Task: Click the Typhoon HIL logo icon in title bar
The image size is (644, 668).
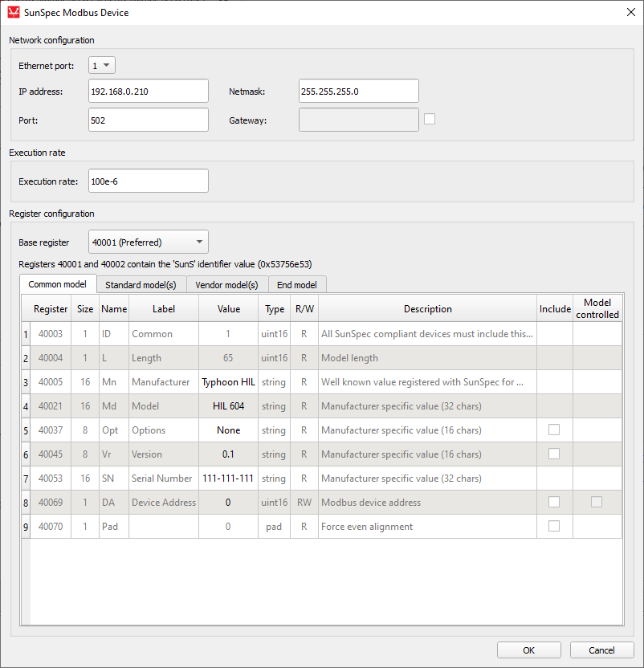Action: 13,12
